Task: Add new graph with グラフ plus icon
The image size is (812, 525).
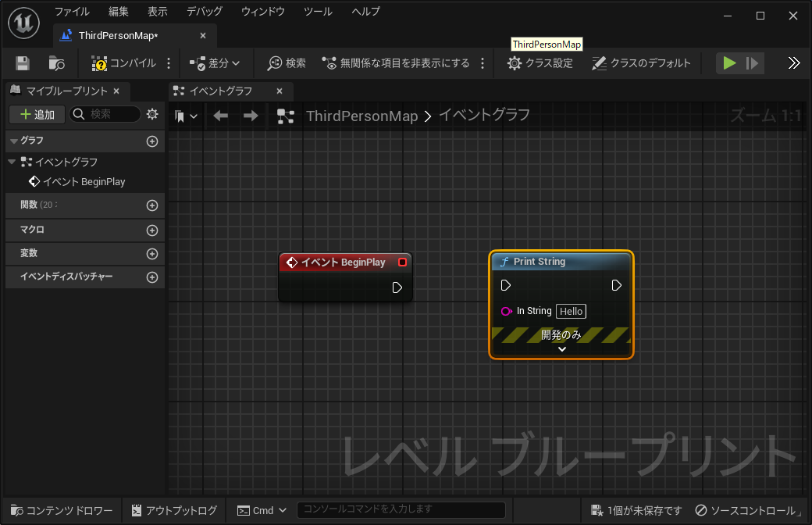Action: click(x=152, y=141)
